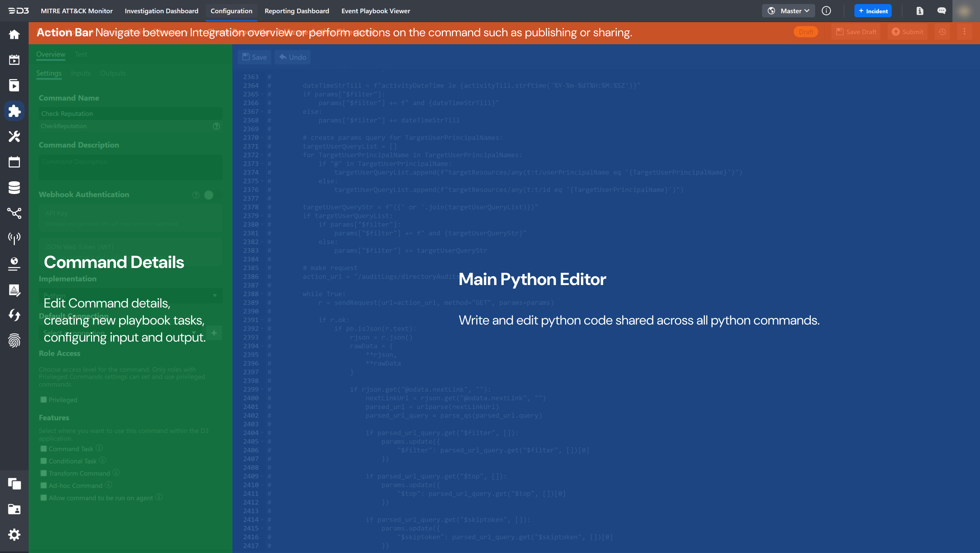Viewport: 980px width, 553px height.
Task: Open settings gear icon in sidebar
Action: point(14,535)
